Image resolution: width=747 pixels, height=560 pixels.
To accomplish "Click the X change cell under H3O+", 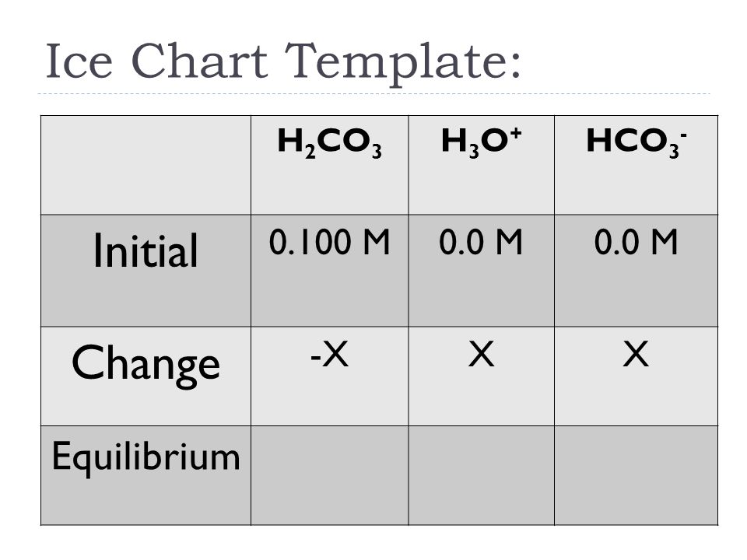I will pos(481,376).
